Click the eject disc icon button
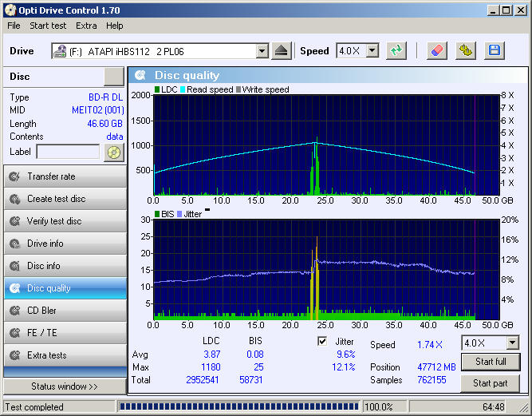This screenshot has width=532, height=416. click(x=282, y=51)
